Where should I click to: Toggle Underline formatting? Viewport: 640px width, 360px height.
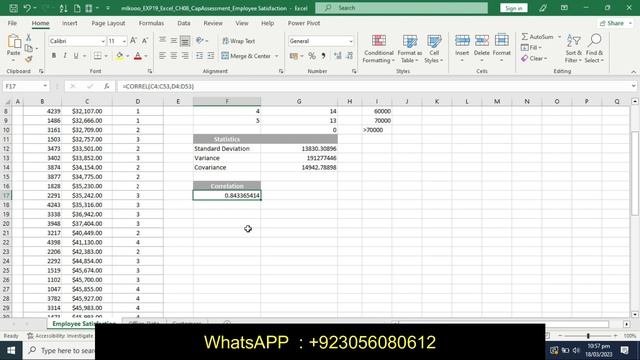click(x=76, y=56)
